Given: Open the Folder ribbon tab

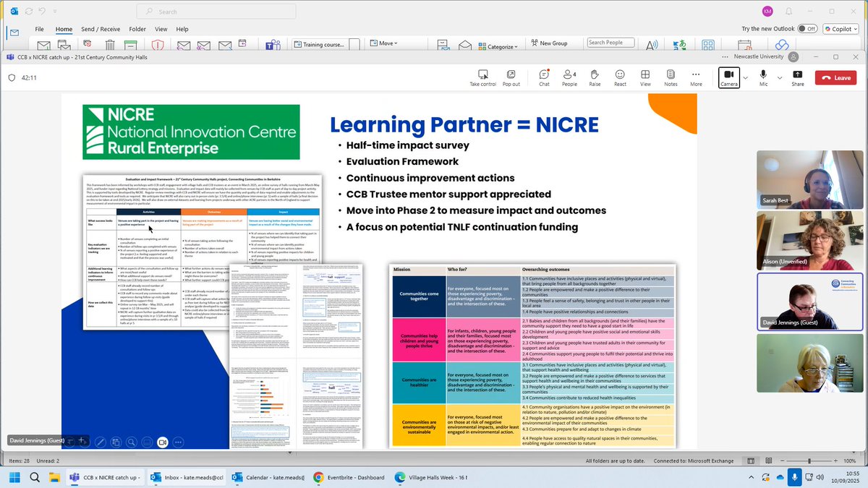Looking at the screenshot, I should [x=137, y=29].
